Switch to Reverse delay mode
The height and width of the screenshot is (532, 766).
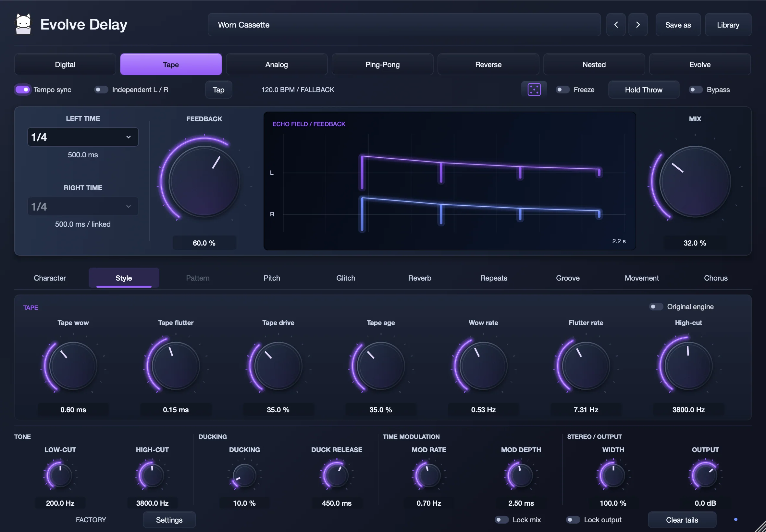(x=488, y=64)
